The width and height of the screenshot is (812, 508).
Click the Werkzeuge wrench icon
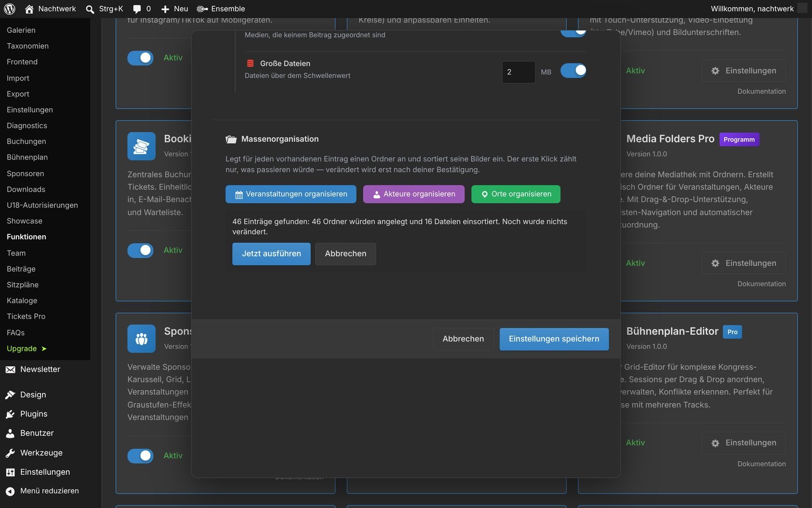click(10, 453)
